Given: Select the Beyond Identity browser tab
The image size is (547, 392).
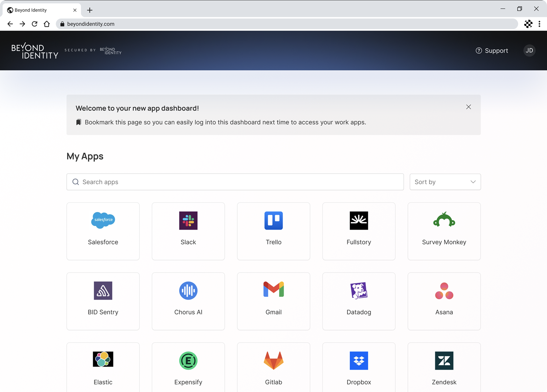Looking at the screenshot, I should tap(42, 10).
